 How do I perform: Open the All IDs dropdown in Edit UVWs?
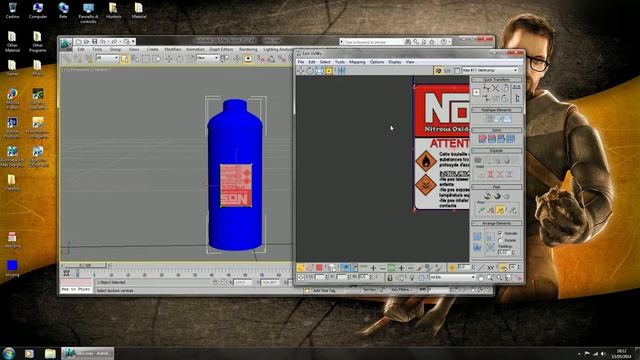click(x=452, y=278)
